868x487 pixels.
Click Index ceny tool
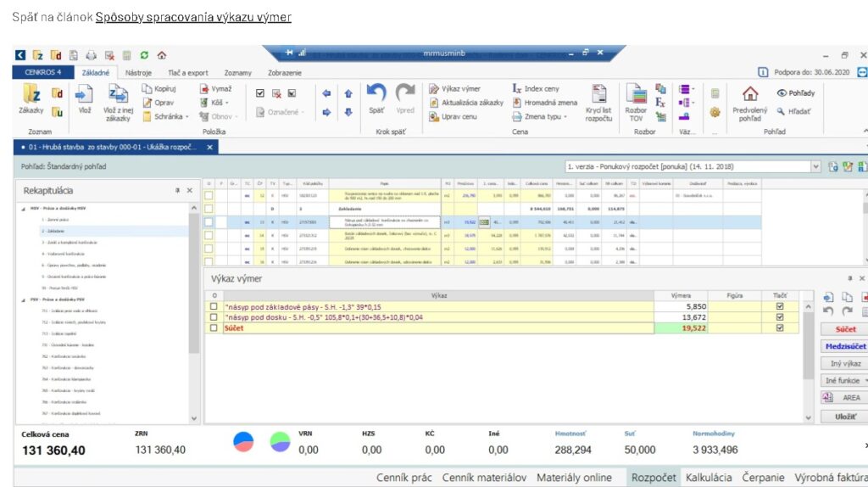[536, 88]
